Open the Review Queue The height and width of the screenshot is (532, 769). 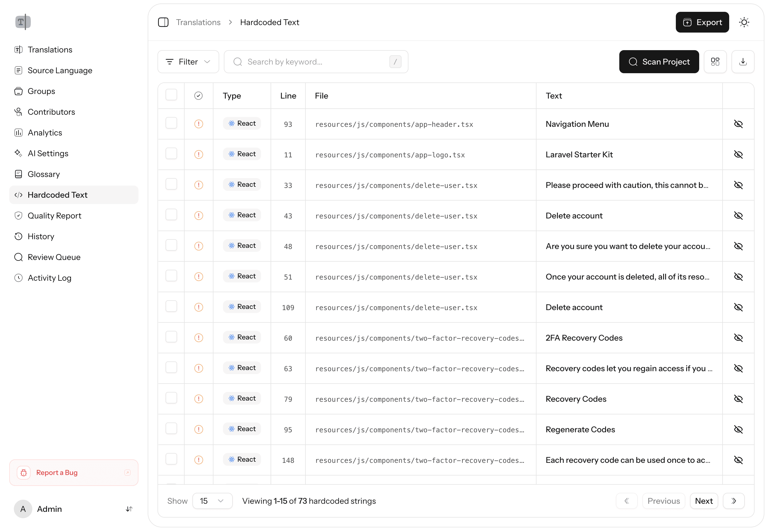click(54, 257)
